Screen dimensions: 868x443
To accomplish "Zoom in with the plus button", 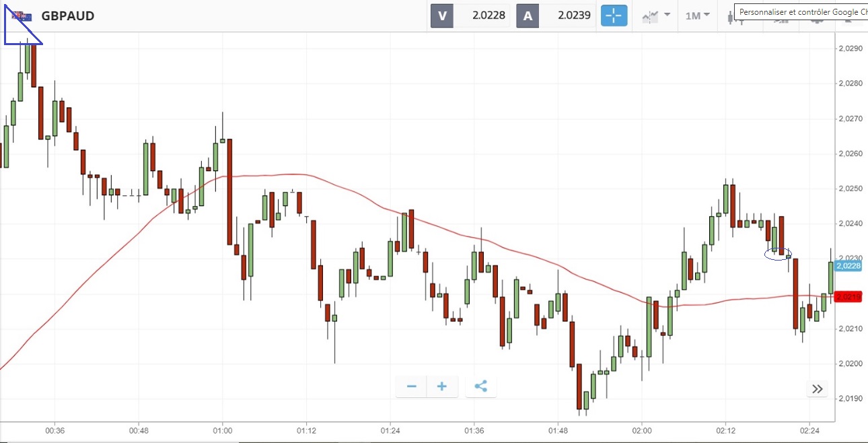I will 442,386.
